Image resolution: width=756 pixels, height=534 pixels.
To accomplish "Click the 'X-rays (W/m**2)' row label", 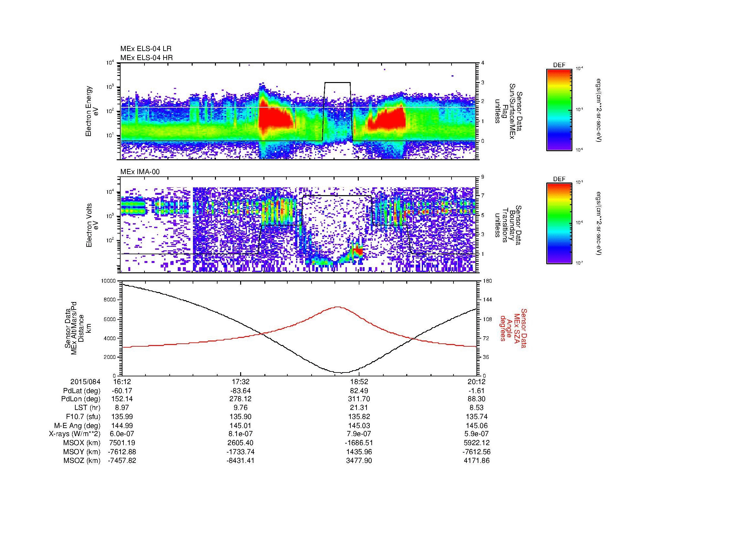I will [x=75, y=434].
